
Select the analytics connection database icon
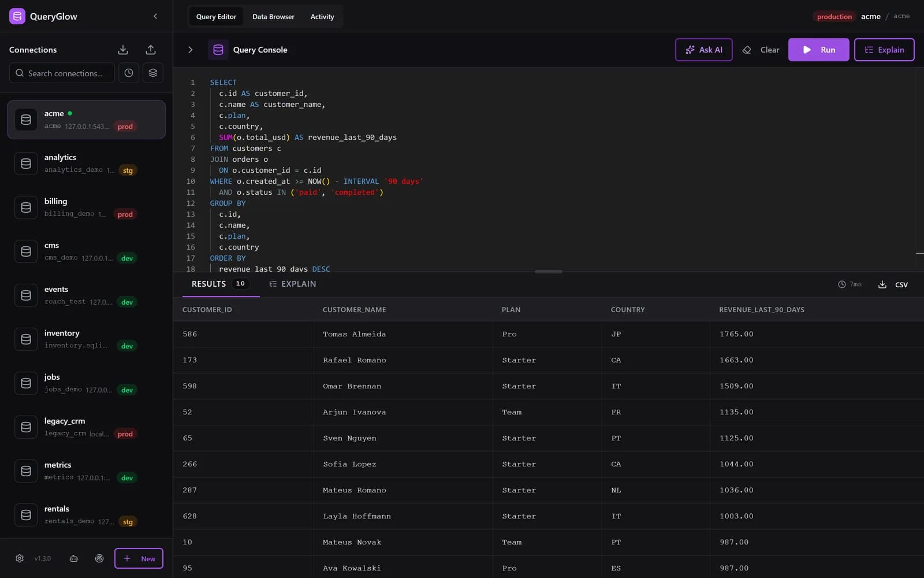click(26, 164)
